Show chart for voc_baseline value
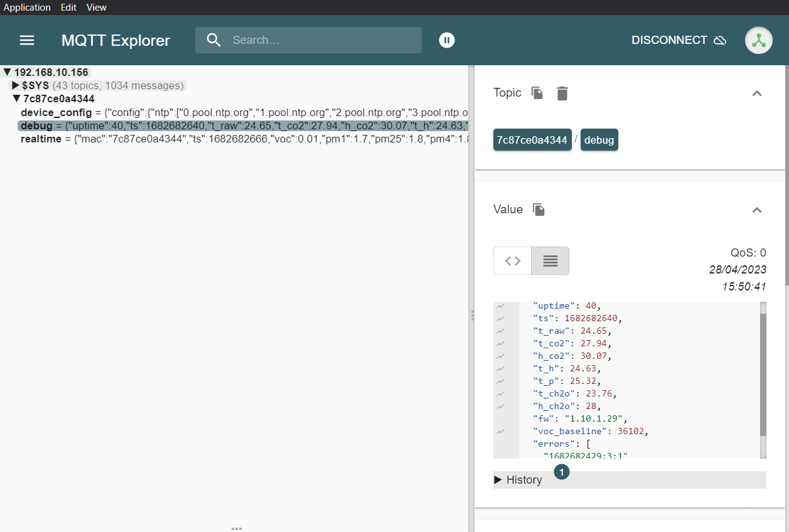Screen dimensions: 789x532 pyautogui.click(x=500, y=432)
